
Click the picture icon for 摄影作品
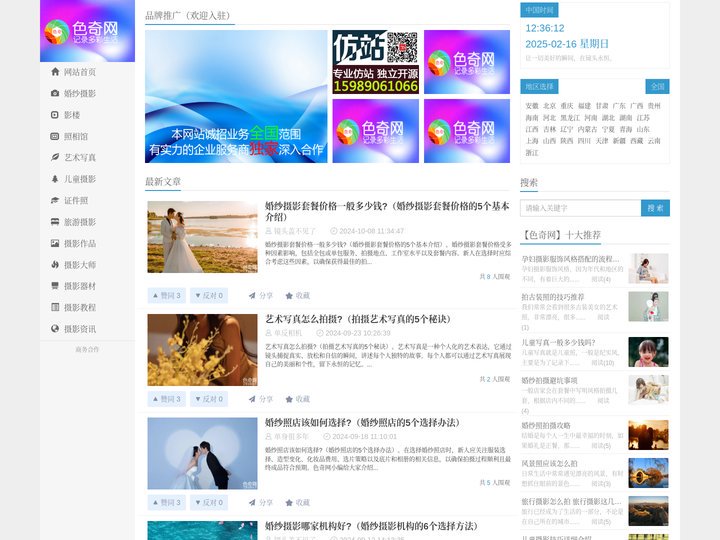(55, 243)
